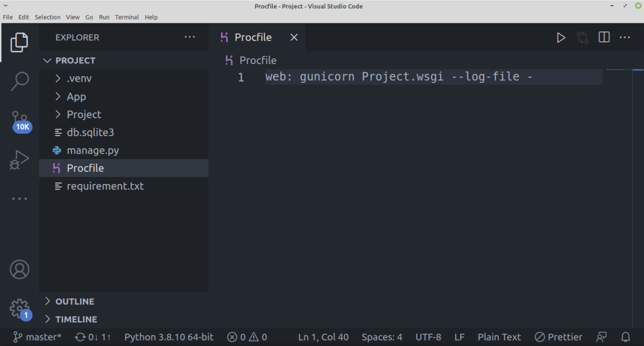Screen dimensions: 644x346
Task: Click the EXPLORER panel title
Action: point(77,37)
